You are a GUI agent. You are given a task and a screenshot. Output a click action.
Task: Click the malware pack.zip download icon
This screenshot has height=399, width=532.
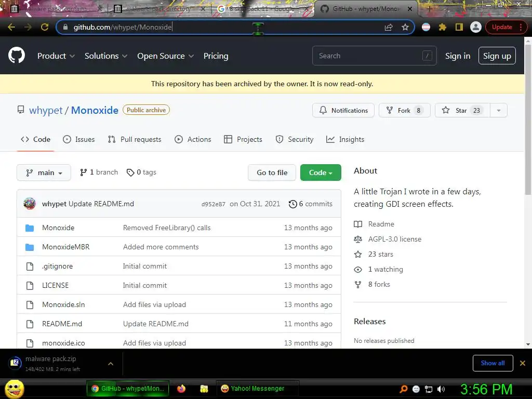pos(15,363)
